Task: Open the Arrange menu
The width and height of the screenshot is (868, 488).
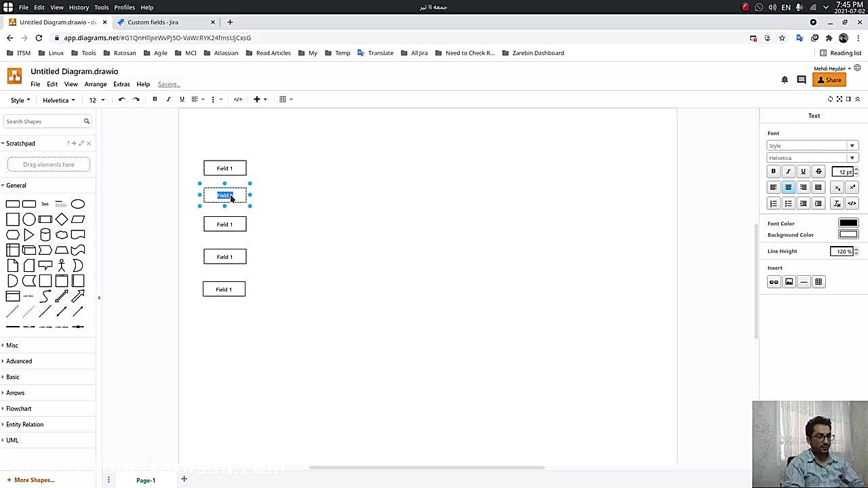Action: coord(96,85)
